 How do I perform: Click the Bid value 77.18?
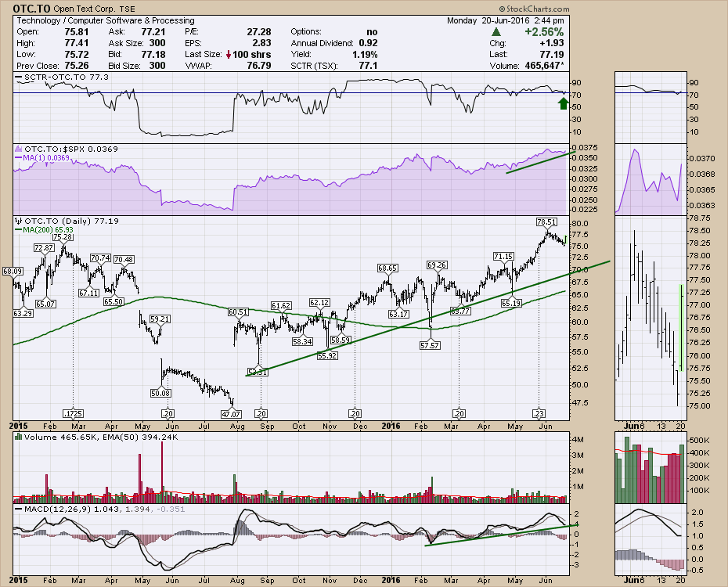[153, 54]
